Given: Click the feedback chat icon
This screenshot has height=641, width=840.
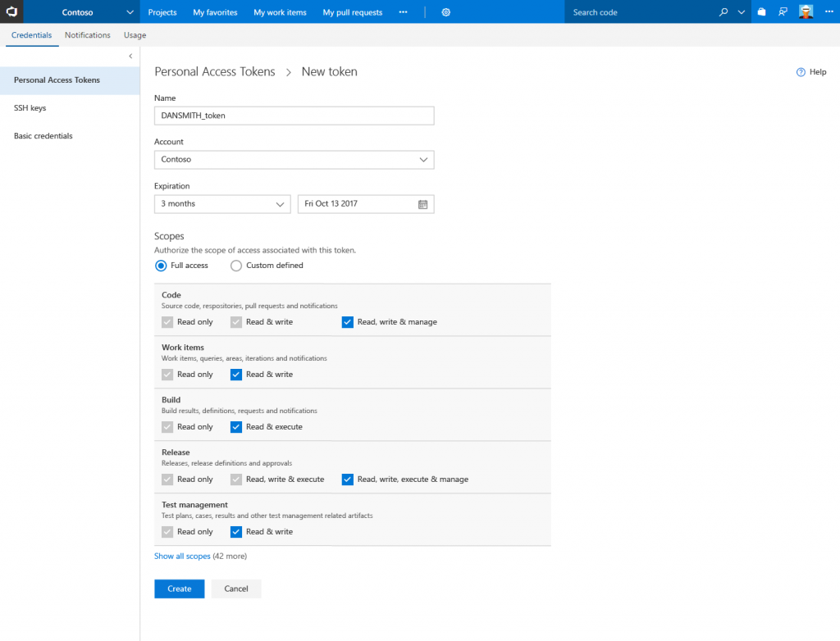Looking at the screenshot, I should click(783, 11).
